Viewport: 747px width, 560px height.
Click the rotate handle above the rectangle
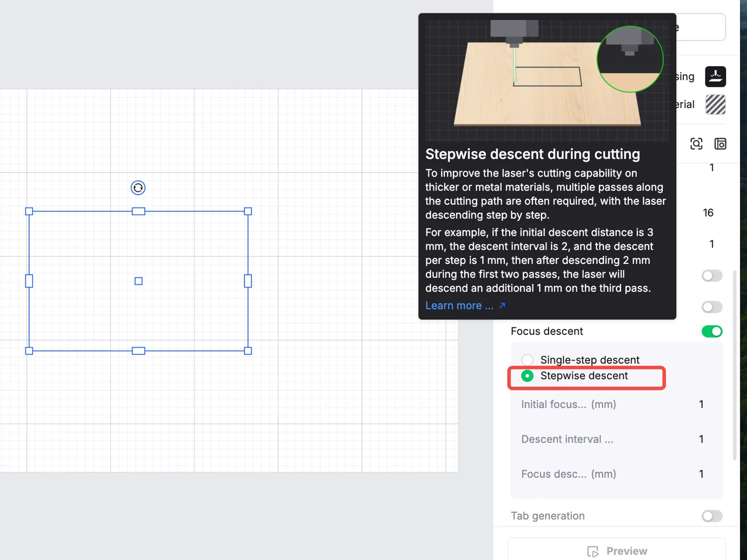(x=138, y=188)
